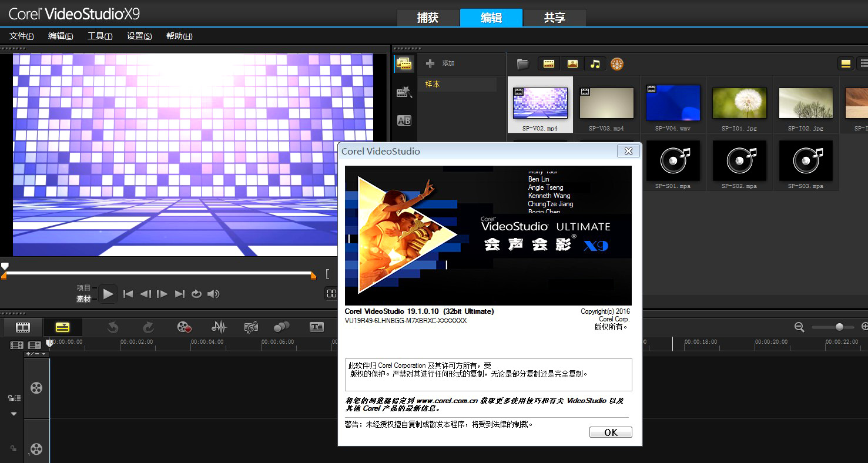The image size is (868, 463).
Task: Open the Auto Music icon
Action: coord(251,327)
